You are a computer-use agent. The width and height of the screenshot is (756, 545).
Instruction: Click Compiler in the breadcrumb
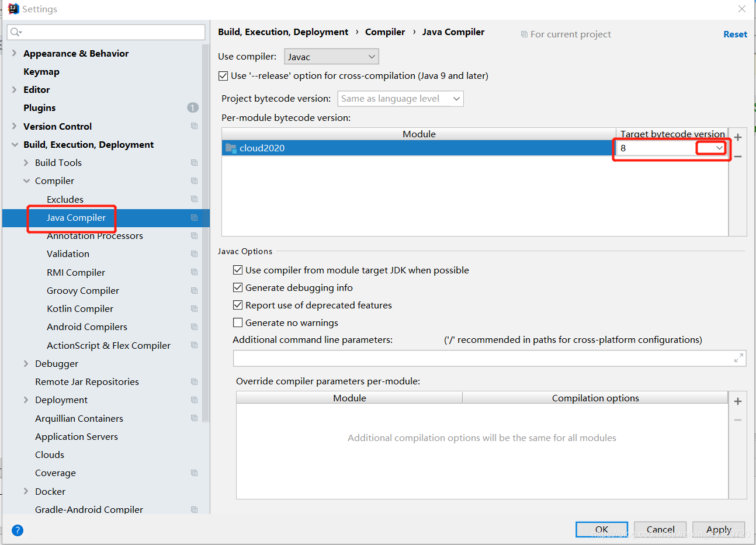pyautogui.click(x=385, y=32)
